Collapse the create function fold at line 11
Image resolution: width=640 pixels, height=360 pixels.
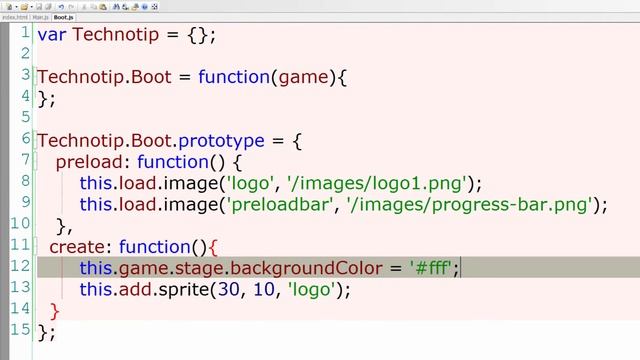tap(36, 247)
